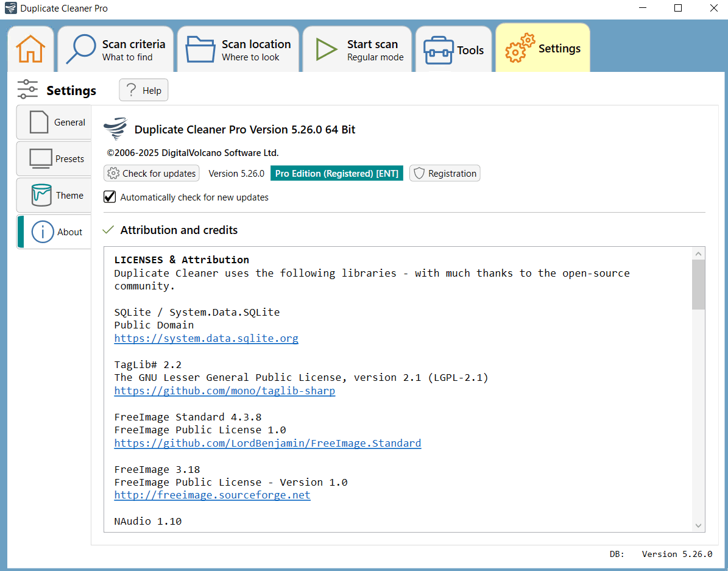Click the credits scrollbar up arrow
The image size is (728, 571).
tap(698, 254)
